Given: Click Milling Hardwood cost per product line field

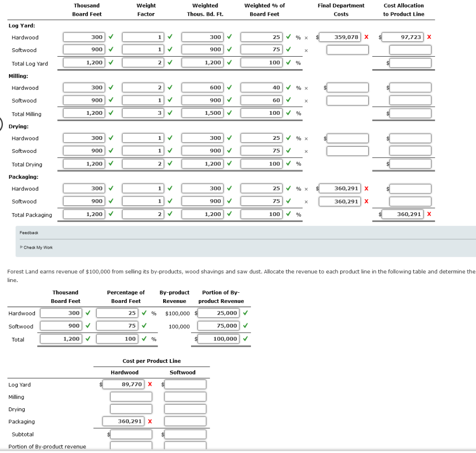Looking at the screenshot, I should click(131, 397).
